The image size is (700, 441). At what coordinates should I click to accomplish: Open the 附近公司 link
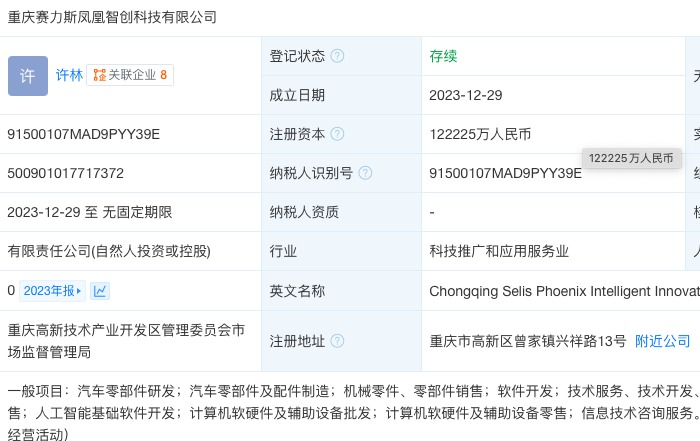click(x=663, y=341)
